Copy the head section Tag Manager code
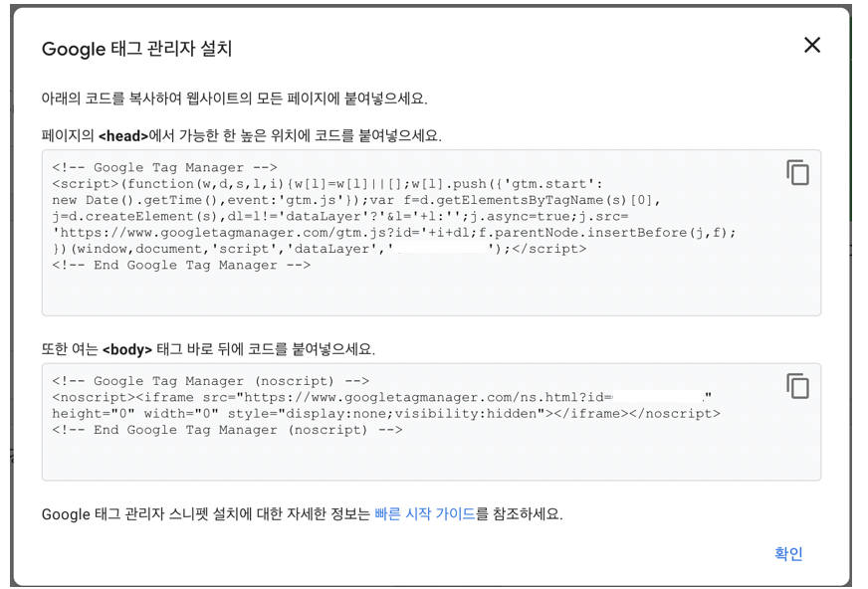868x589 pixels. pos(797,172)
